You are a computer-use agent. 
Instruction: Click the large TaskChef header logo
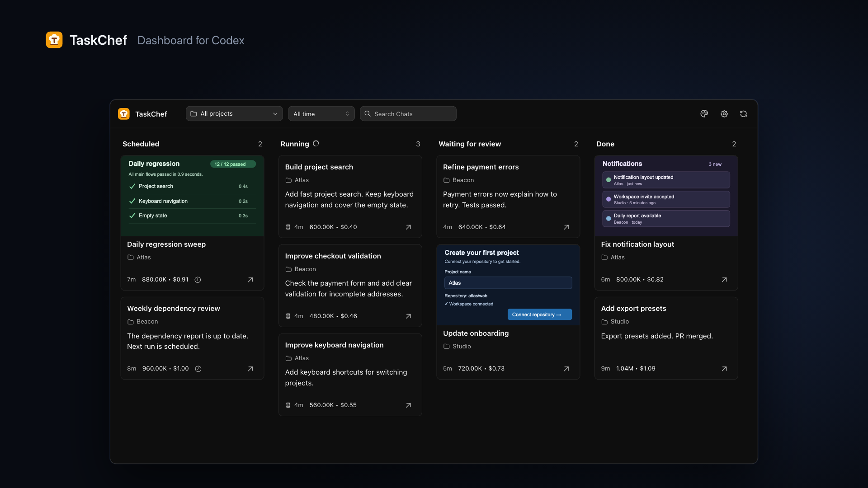54,40
